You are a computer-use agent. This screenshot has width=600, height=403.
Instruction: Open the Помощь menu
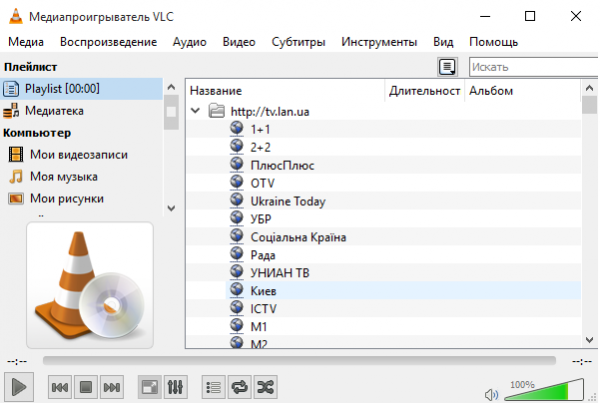494,42
